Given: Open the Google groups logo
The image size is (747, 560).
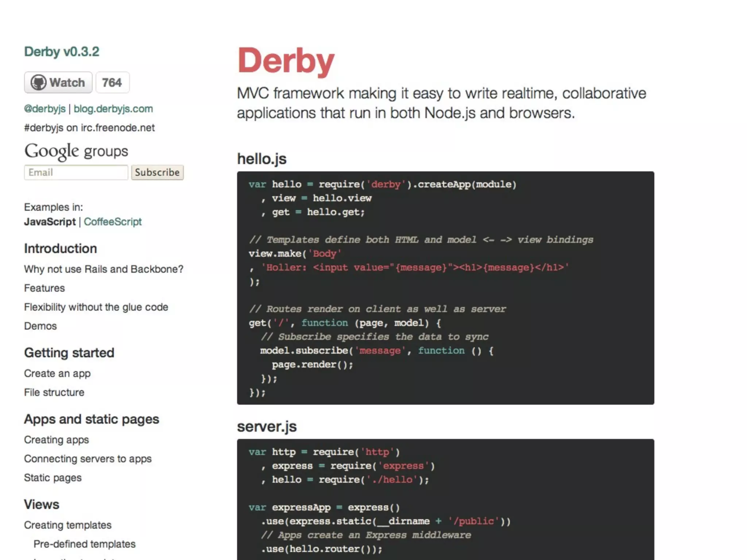Looking at the screenshot, I should 76,151.
